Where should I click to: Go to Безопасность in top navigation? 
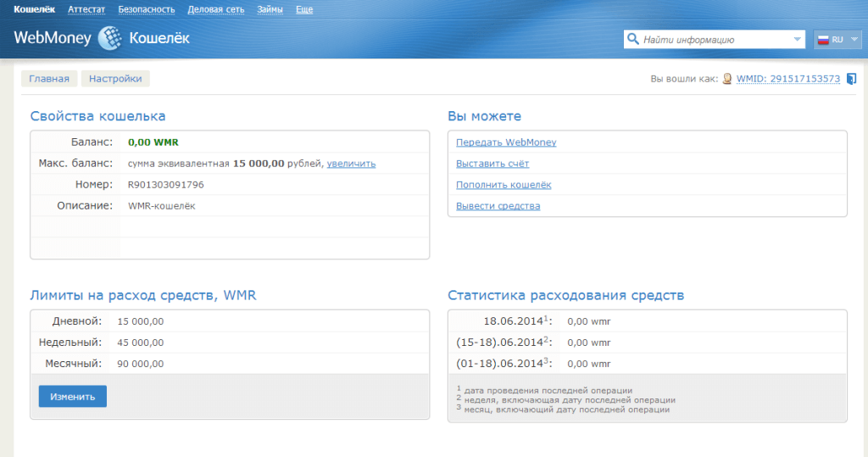point(146,9)
